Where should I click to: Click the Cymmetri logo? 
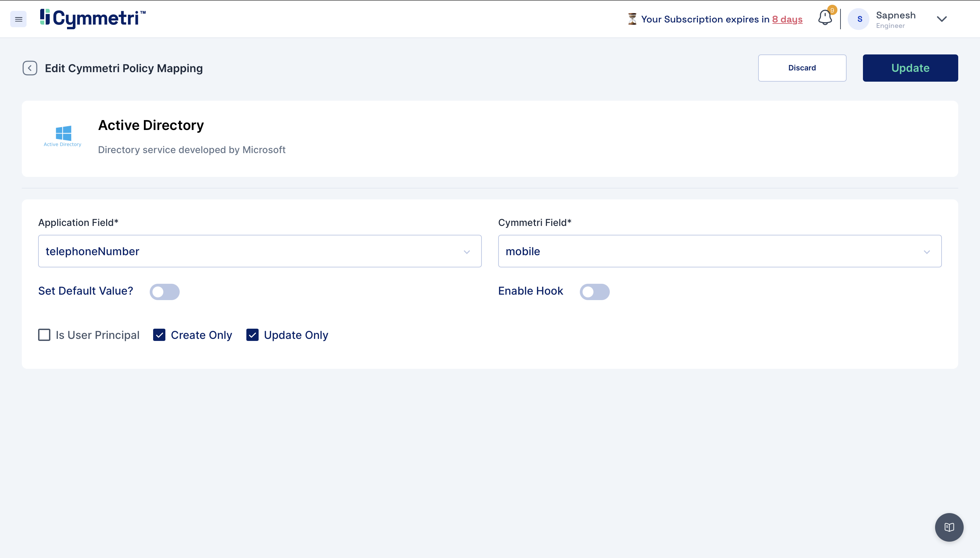click(92, 18)
